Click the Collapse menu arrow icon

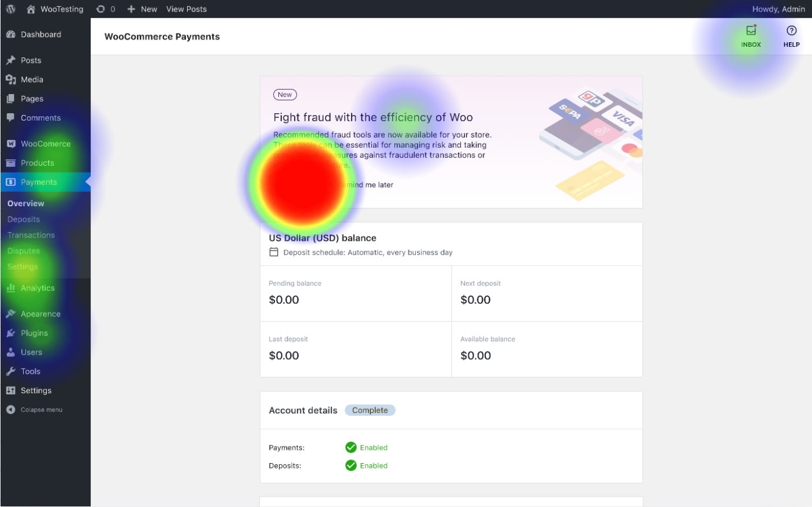coord(10,409)
